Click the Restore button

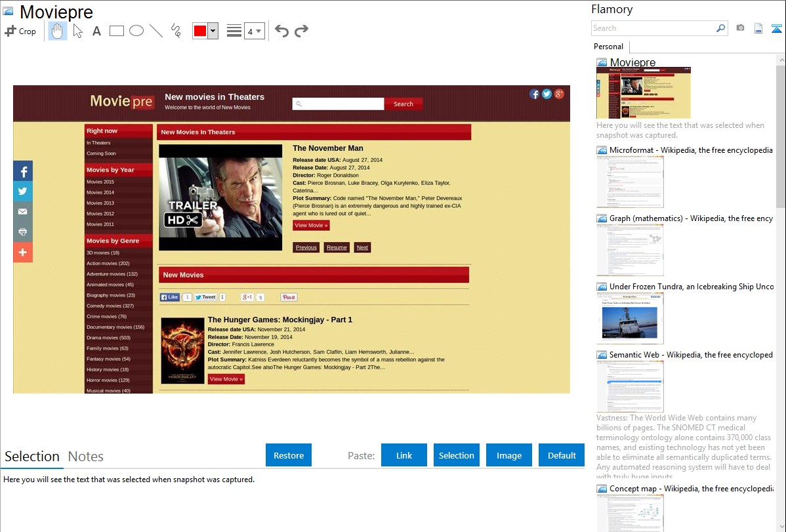coord(289,455)
